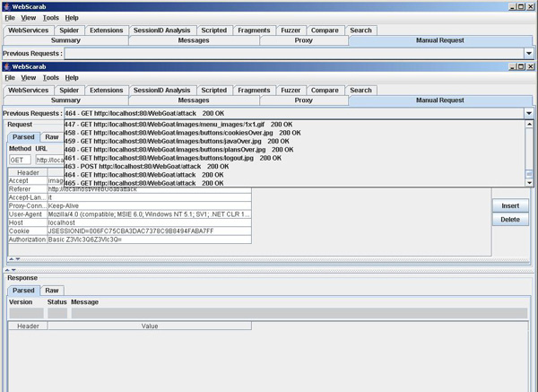Select request 460 for plansOver.jpg
The width and height of the screenshot is (538, 392).
click(295, 149)
